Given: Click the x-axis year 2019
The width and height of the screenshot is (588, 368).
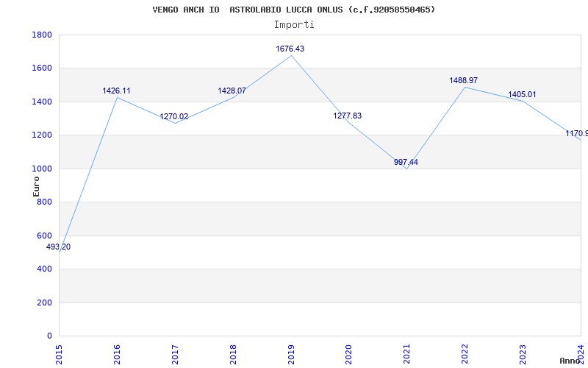Looking at the screenshot, I should (290, 355).
